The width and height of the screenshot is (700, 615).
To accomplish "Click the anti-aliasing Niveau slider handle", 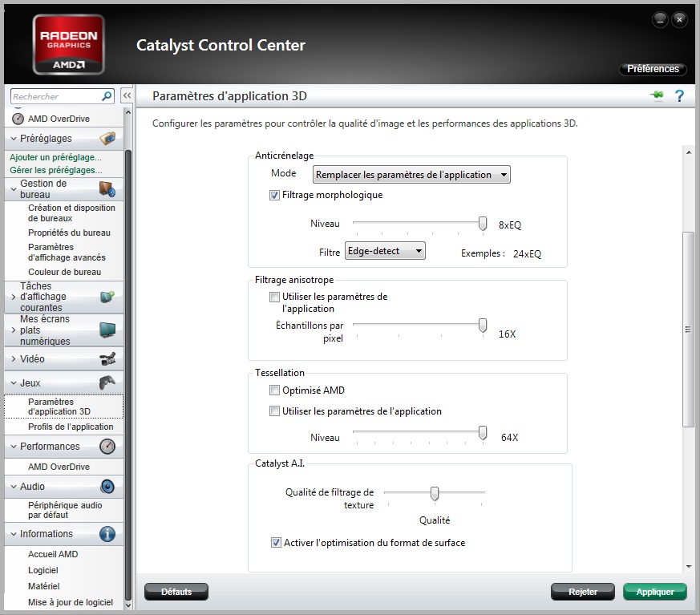I will [483, 224].
